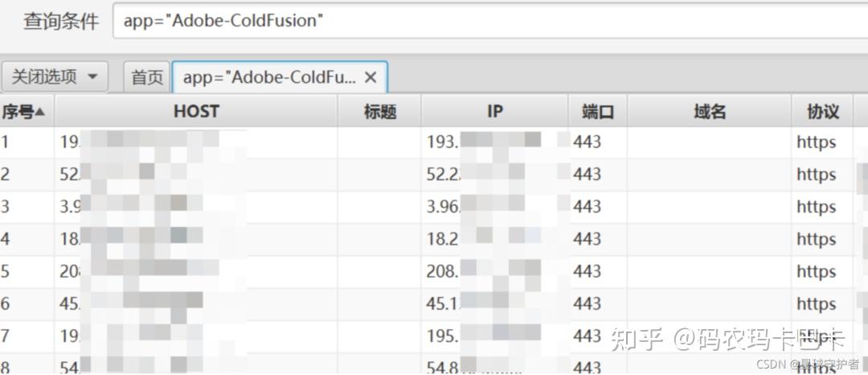Click the 端口 column header

(x=598, y=112)
